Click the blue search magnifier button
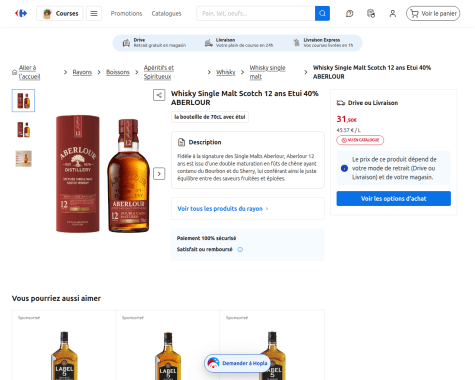This screenshot has height=380, width=475. (322, 13)
